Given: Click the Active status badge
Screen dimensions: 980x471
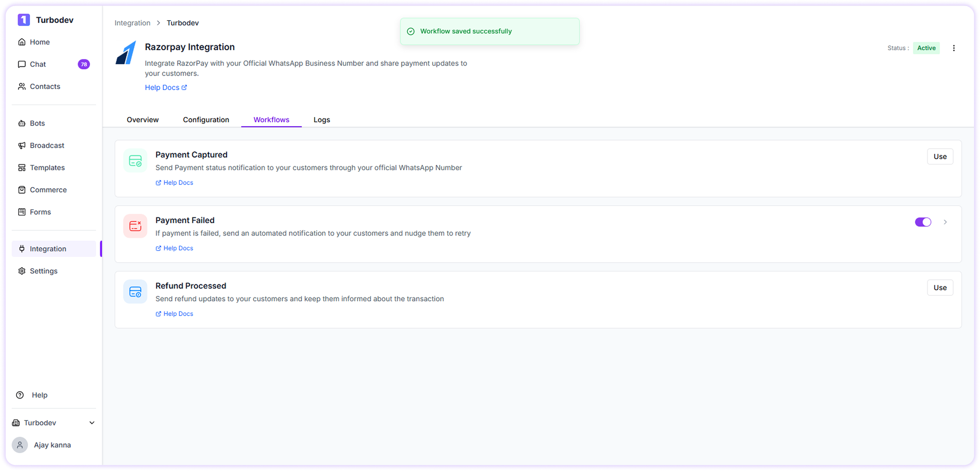Looking at the screenshot, I should tap(927, 48).
